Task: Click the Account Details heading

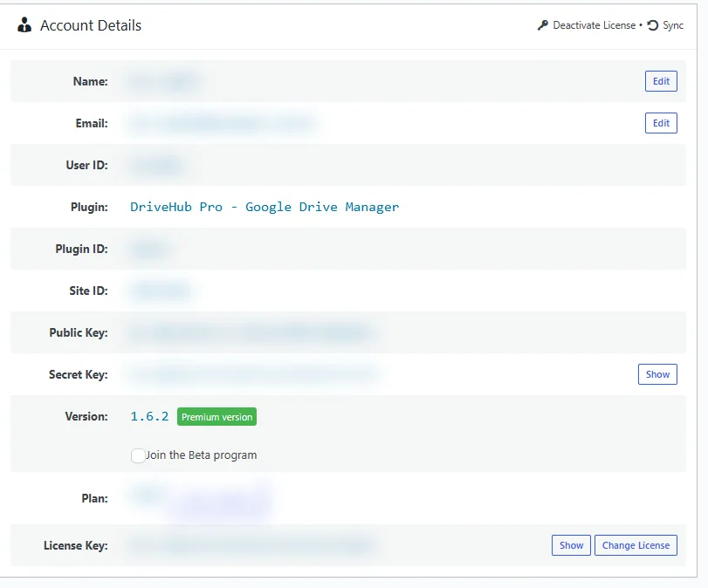Action: tap(91, 25)
